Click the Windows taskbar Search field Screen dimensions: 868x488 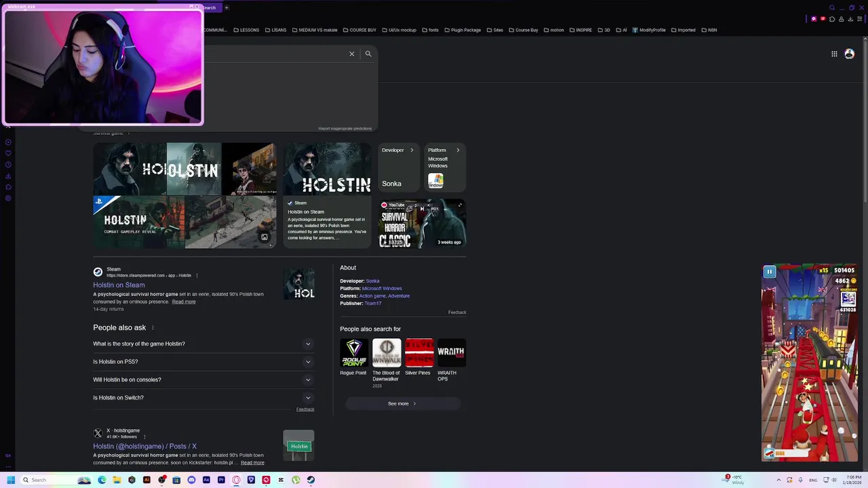(56, 480)
